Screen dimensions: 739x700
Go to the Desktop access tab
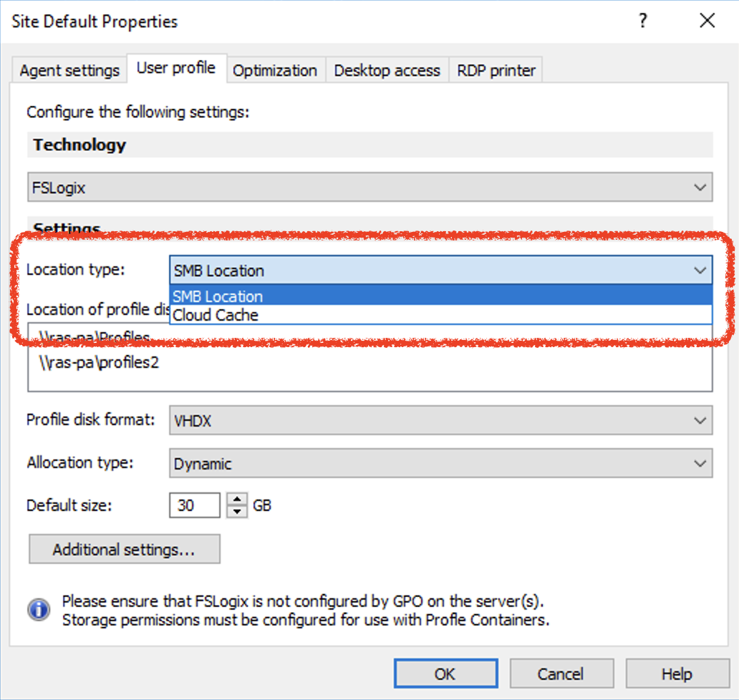click(387, 71)
